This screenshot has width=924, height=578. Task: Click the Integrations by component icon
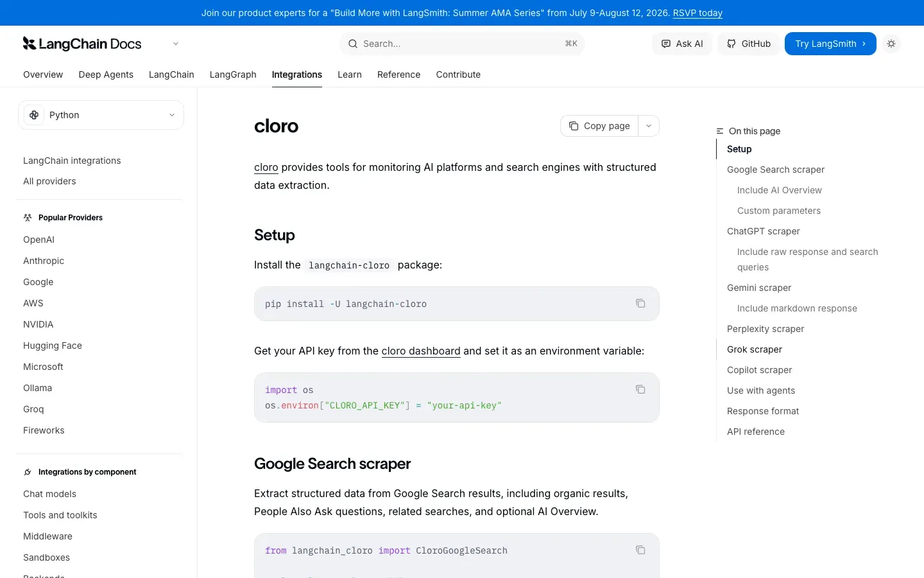point(28,472)
